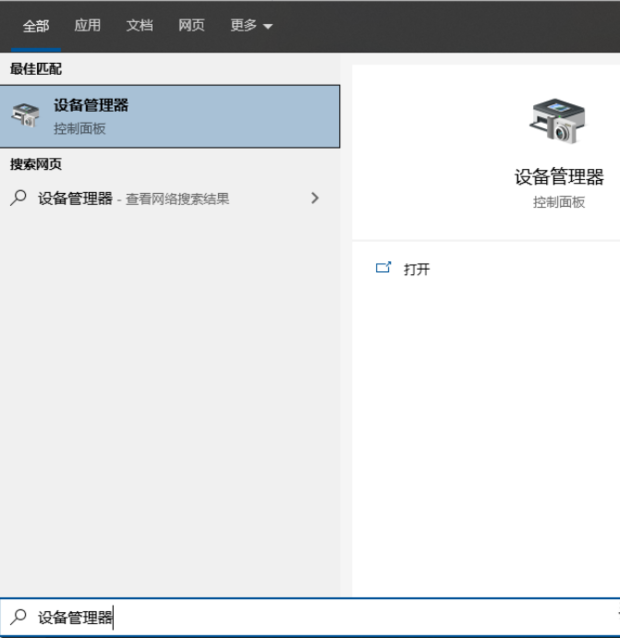Click the large 设备管理器 preview icon
The width and height of the screenshot is (620, 638).
click(x=558, y=120)
